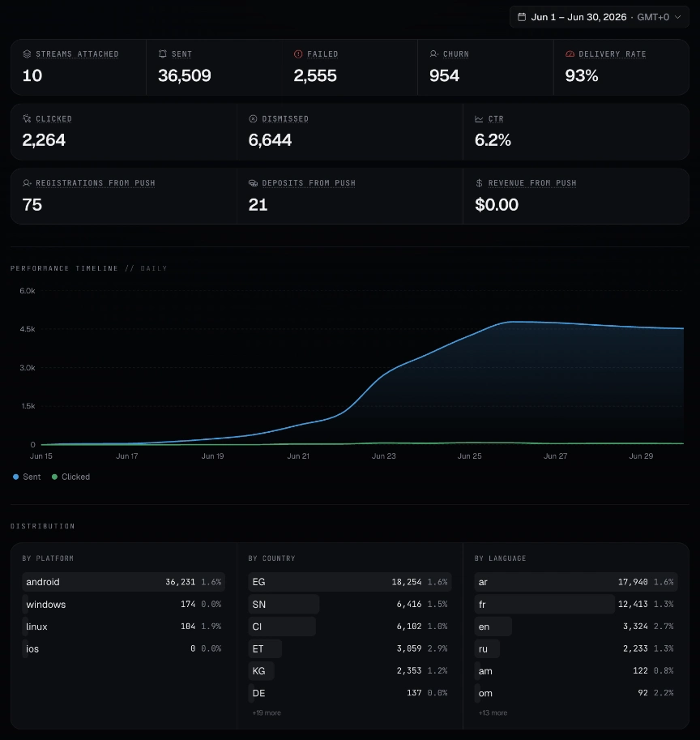Expand the +19 more countries link
Viewport: 700px width, 740px height.
(267, 712)
